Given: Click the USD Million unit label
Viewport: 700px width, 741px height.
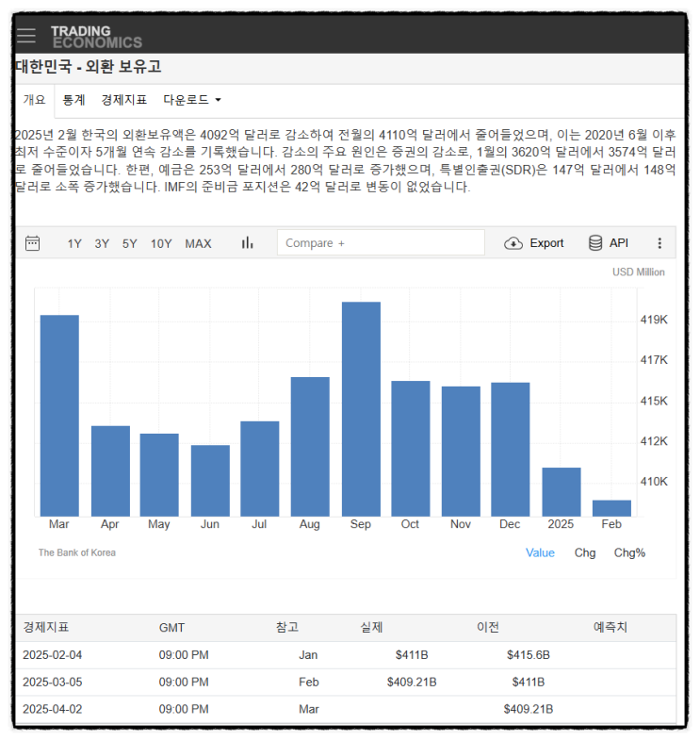Looking at the screenshot, I should pos(639,272).
